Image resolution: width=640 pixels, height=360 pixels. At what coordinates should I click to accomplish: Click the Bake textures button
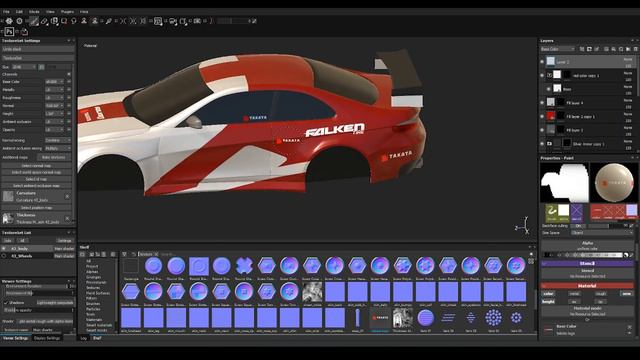pyautogui.click(x=53, y=157)
